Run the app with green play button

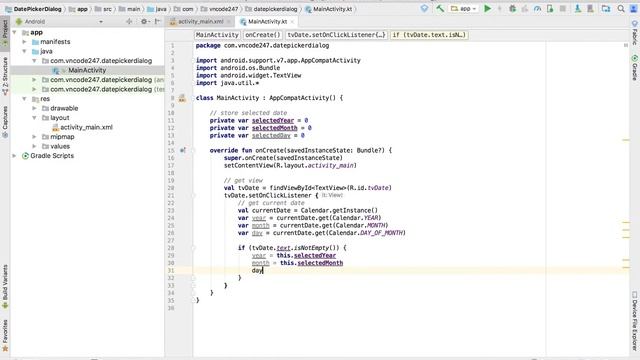click(487, 9)
